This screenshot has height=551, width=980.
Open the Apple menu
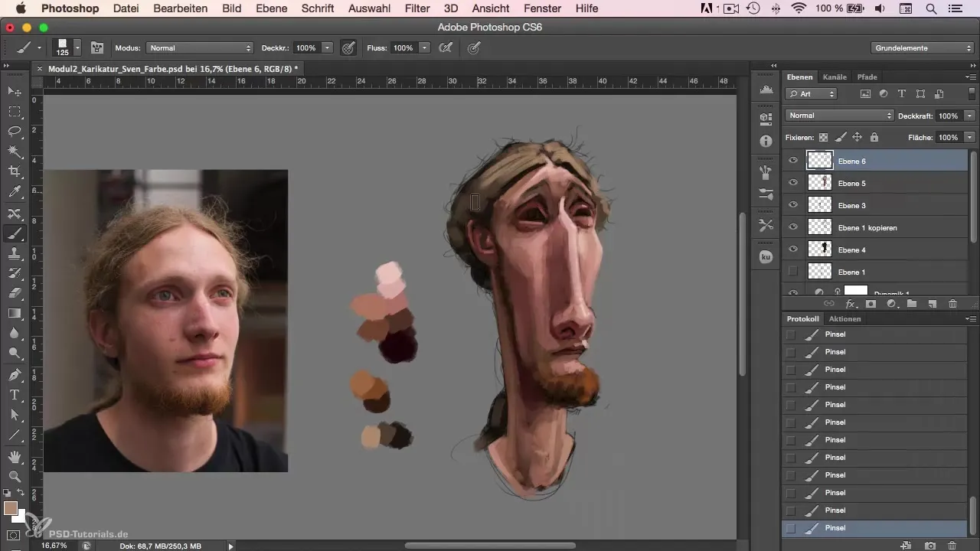[21, 8]
